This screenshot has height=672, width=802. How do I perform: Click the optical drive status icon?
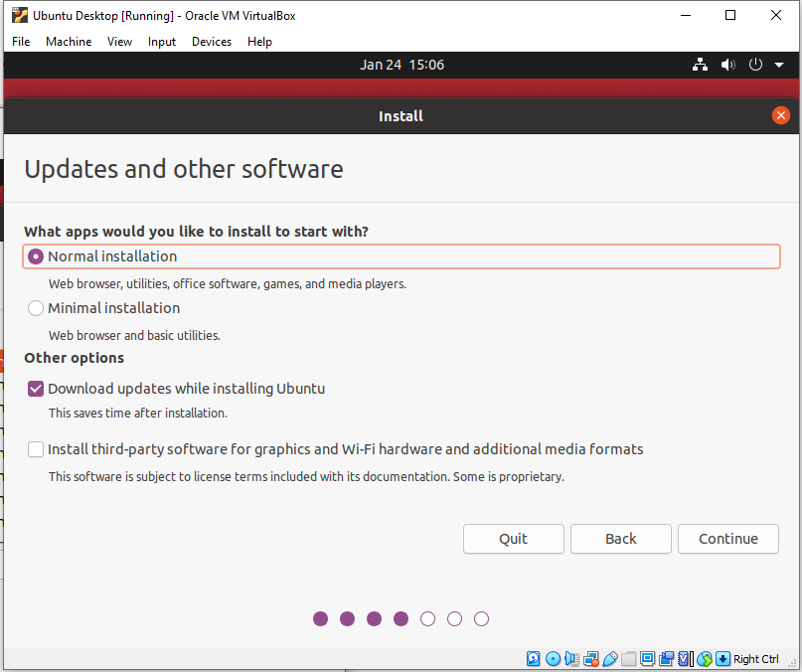coord(553,659)
